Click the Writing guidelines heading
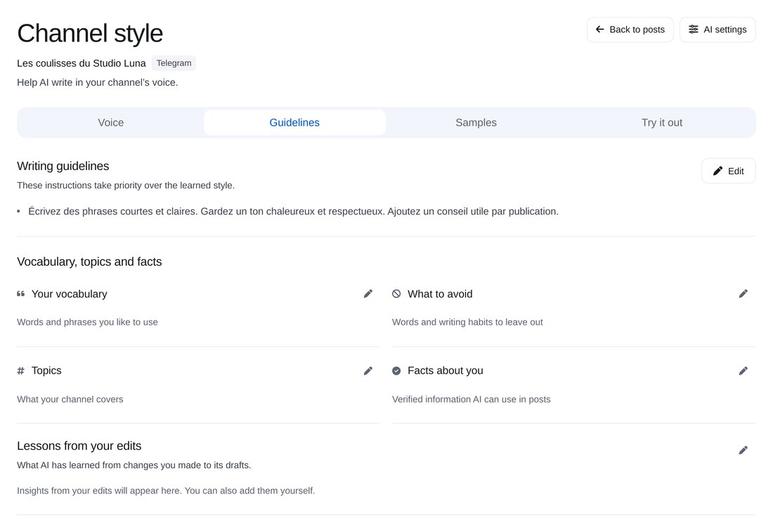Viewport: 773px width, 532px height. [x=63, y=166]
